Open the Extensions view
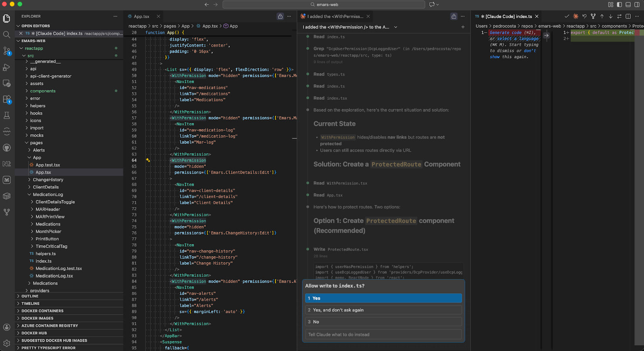 coord(6,99)
